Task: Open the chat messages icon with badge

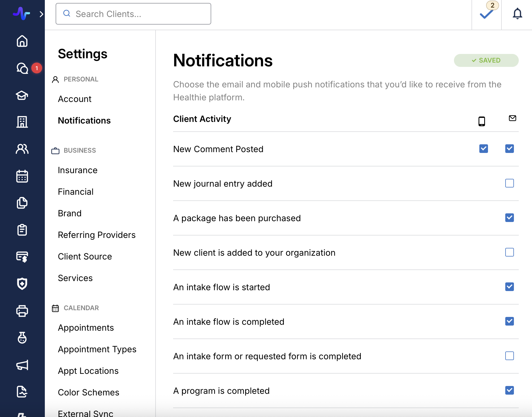Action: (22, 68)
